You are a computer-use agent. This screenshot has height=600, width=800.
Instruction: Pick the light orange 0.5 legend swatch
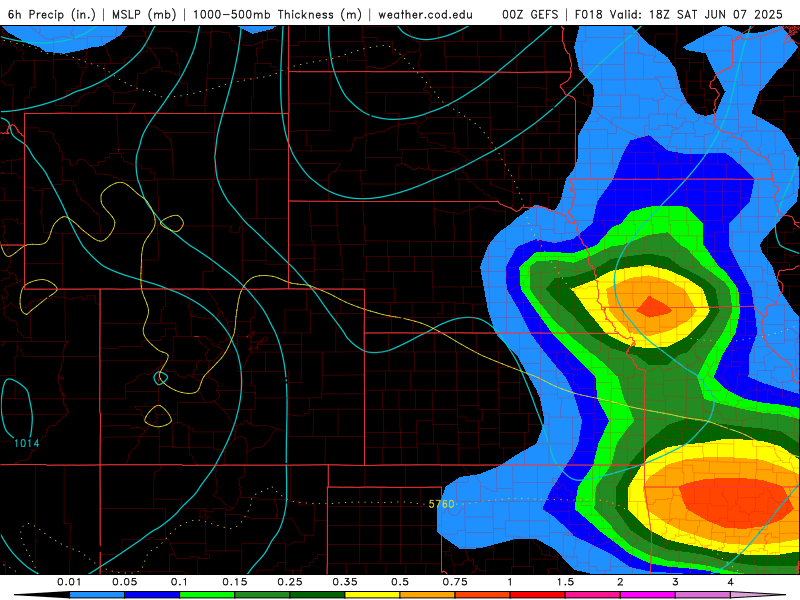coord(428,595)
